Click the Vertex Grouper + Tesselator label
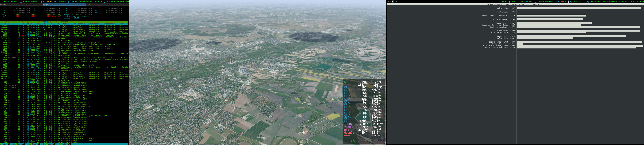The width and height of the screenshot is (644, 145). pyautogui.click(x=495, y=15)
